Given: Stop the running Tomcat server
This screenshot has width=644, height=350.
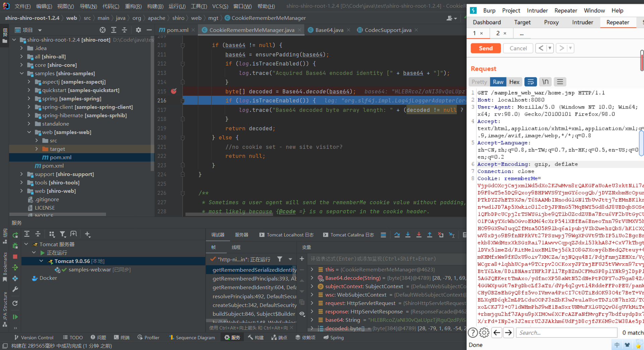Looking at the screenshot, I should pos(15,257).
